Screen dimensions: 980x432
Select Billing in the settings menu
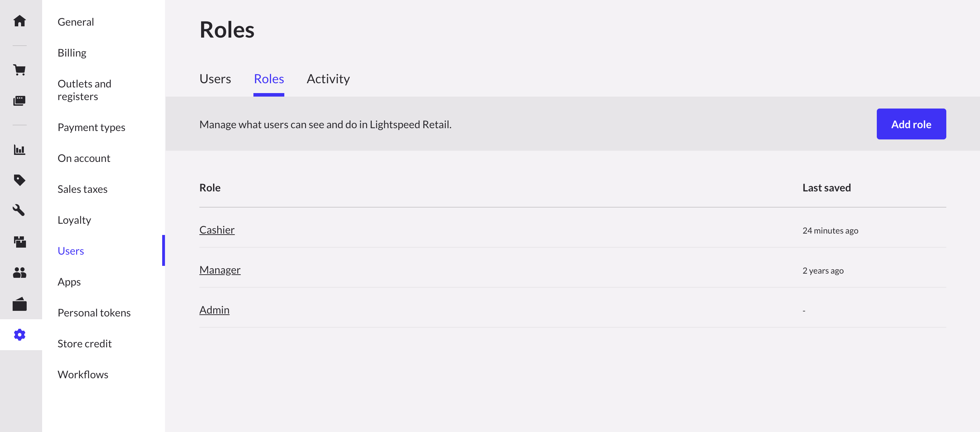tap(72, 53)
